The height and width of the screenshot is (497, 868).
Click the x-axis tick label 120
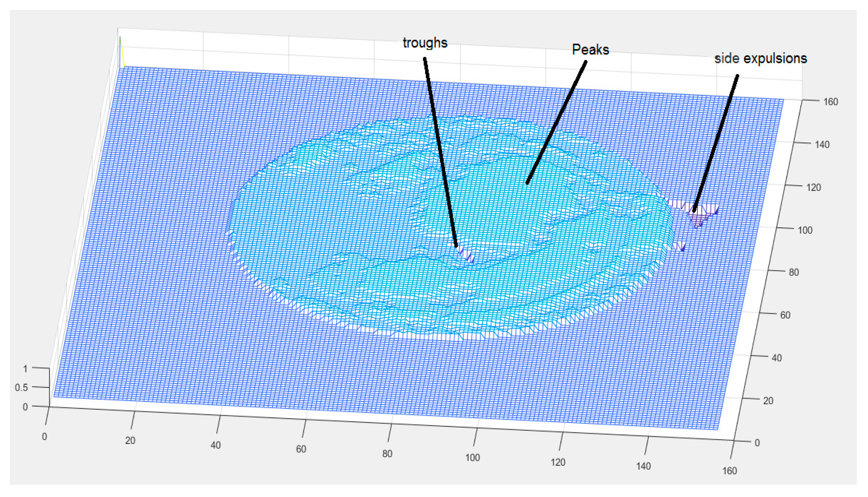[x=558, y=462]
